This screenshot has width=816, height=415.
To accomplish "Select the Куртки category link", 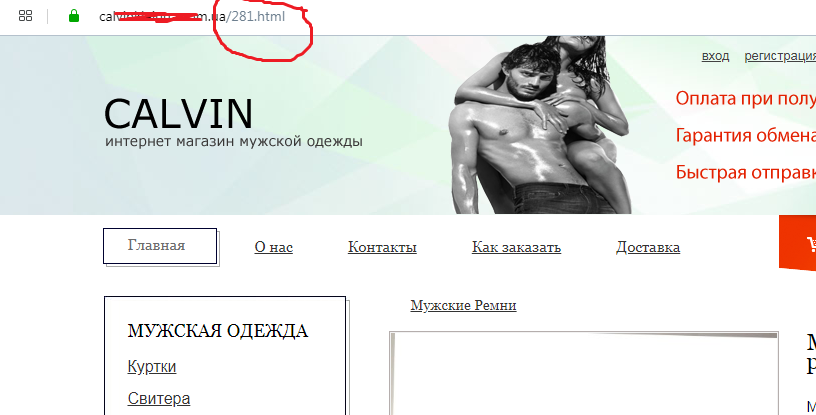I will pyautogui.click(x=152, y=367).
